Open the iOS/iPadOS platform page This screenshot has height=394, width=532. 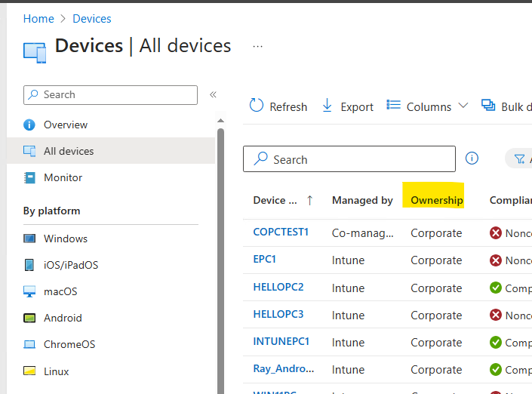pos(71,265)
